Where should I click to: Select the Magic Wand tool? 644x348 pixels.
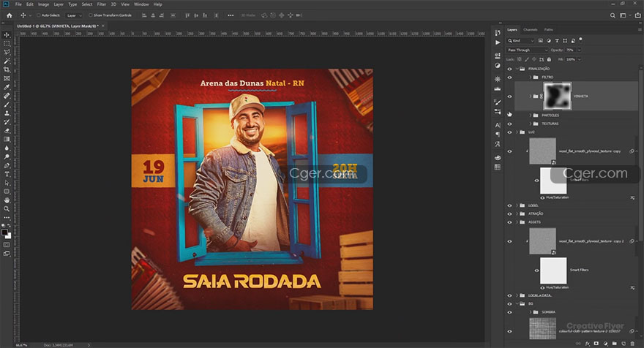coord(7,61)
